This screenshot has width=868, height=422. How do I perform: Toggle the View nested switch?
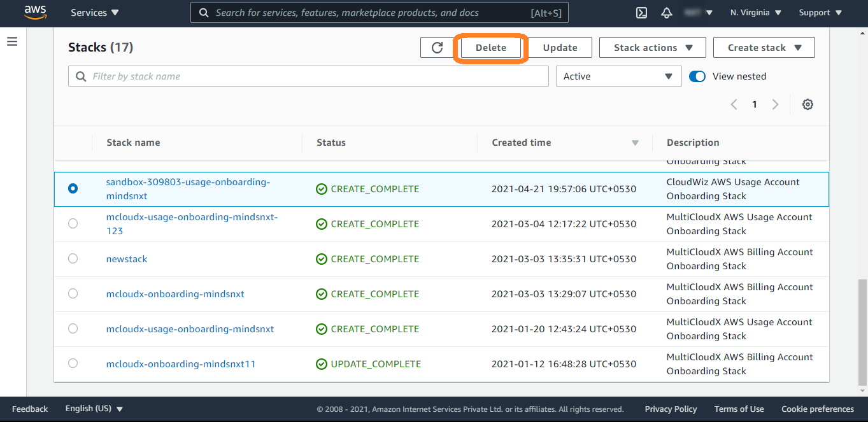[697, 76]
